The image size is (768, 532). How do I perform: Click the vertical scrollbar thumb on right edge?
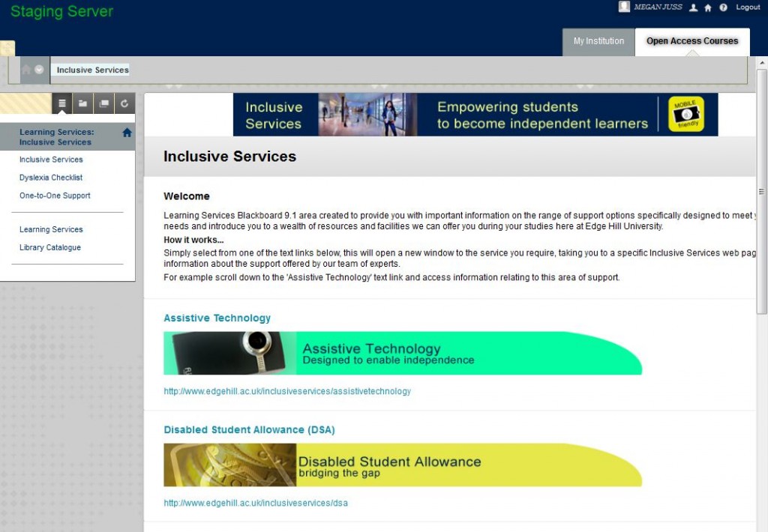pos(762,191)
